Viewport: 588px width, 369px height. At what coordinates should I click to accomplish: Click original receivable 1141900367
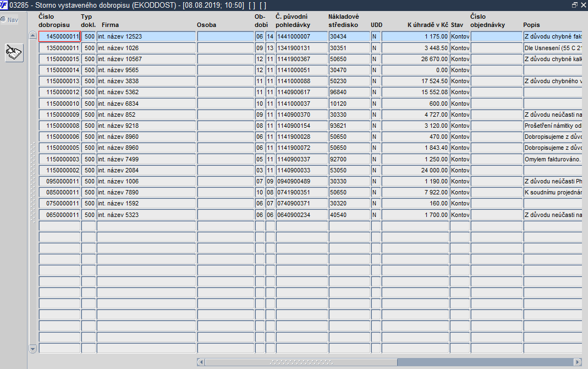pos(301,59)
